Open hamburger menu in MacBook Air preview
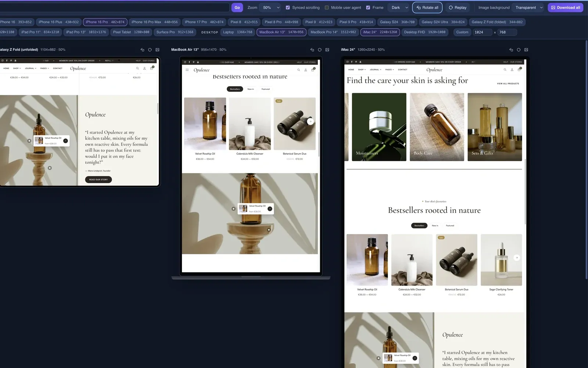Image resolution: width=588 pixels, height=368 pixels. [187, 70]
